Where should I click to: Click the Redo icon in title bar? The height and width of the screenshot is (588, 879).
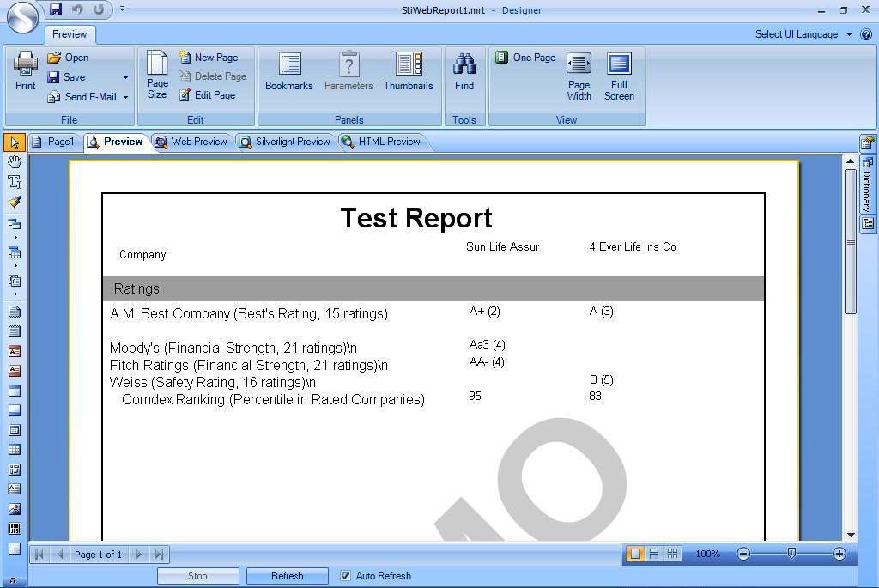pyautogui.click(x=99, y=9)
